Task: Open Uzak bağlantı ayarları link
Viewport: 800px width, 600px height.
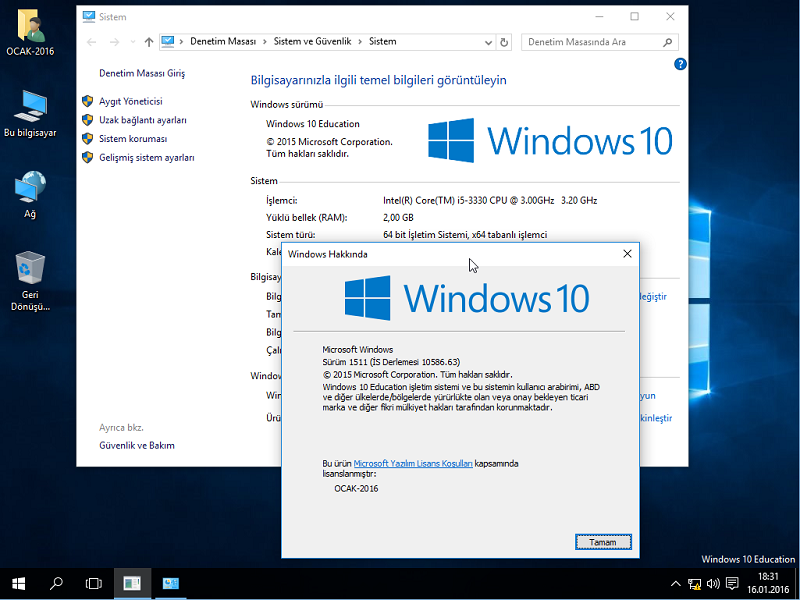Action: 143,120
